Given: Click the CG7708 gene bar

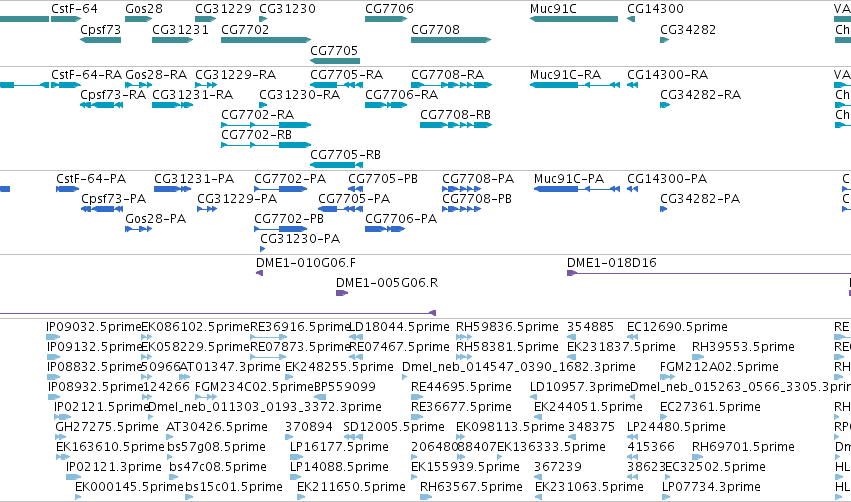Looking at the screenshot, I should pyautogui.click(x=451, y=40).
